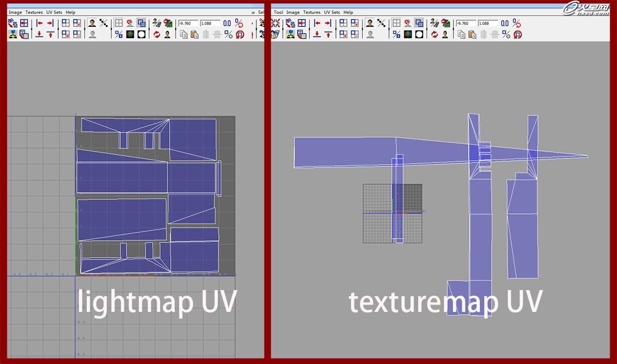Open the Tool menu in the texturemap panel
617x364 pixels.
(278, 12)
